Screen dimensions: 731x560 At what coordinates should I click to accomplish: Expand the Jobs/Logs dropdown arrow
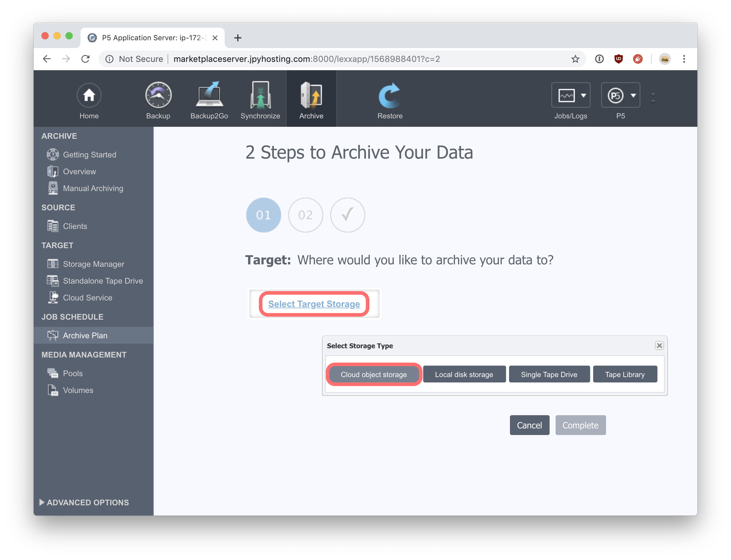584,96
